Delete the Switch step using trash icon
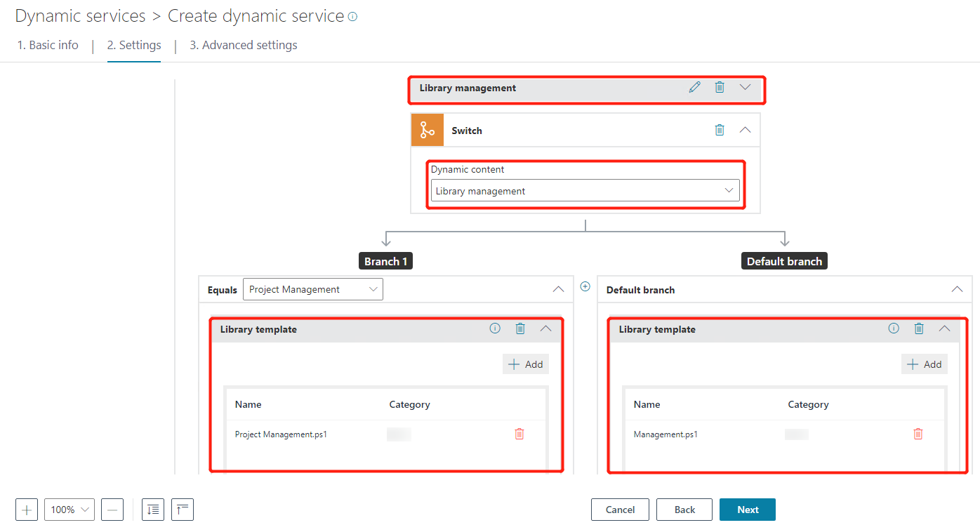The height and width of the screenshot is (525, 980). 720,130
